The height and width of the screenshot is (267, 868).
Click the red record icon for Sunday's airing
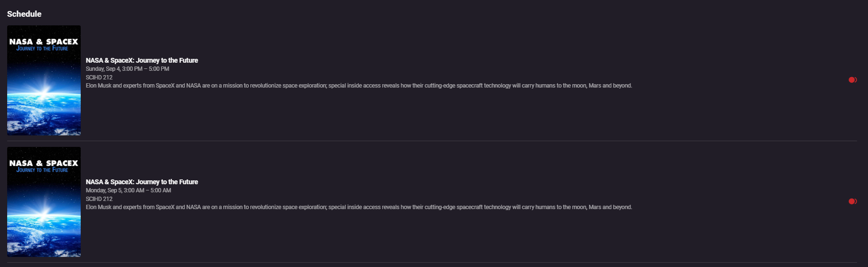pyautogui.click(x=852, y=80)
